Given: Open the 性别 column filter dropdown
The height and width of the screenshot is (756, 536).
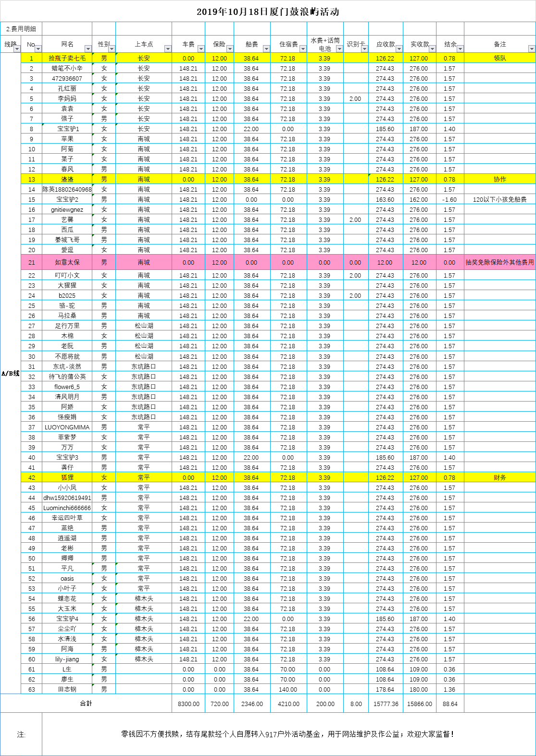Looking at the screenshot, I should 112,49.
